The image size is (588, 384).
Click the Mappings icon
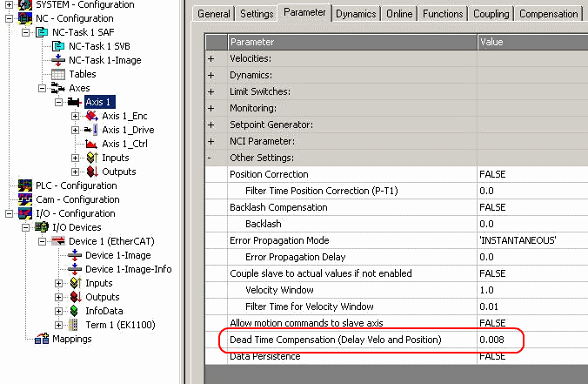click(42, 339)
